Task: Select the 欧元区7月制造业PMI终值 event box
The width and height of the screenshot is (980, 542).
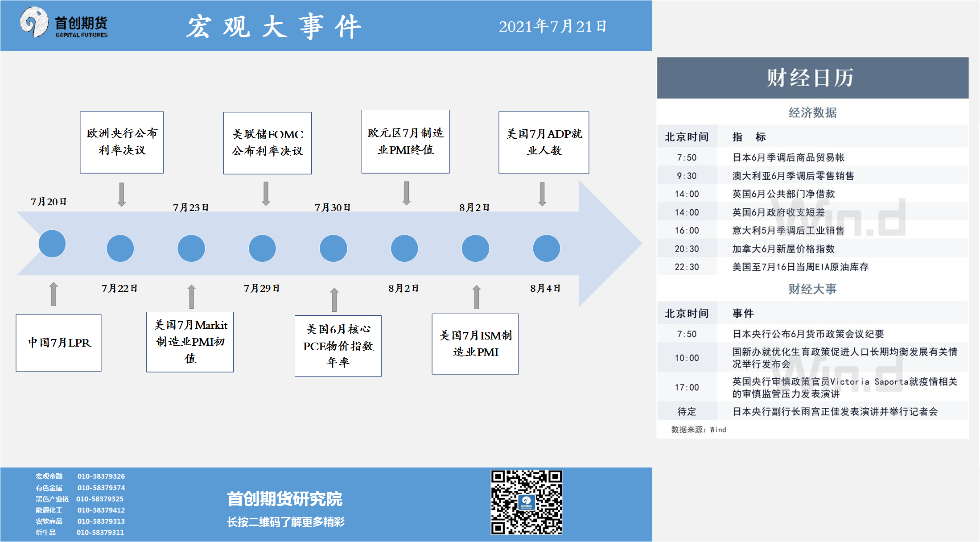Action: click(x=406, y=141)
